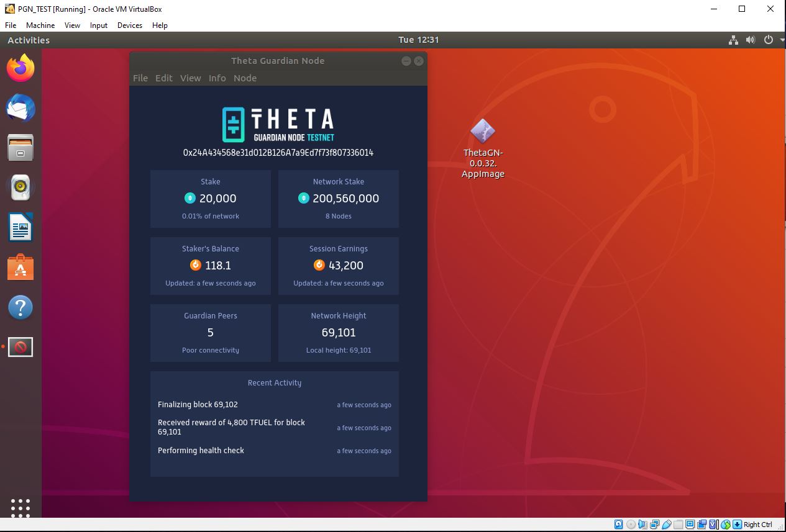786x532 pixels.
Task: Click the Staker's Balance value 118.1
Action: point(218,266)
